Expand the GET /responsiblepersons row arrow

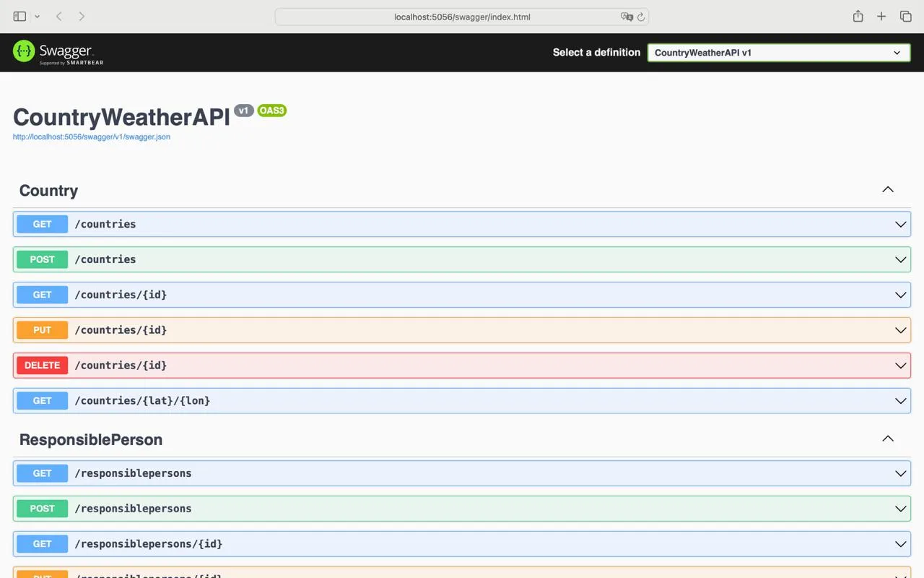click(901, 473)
